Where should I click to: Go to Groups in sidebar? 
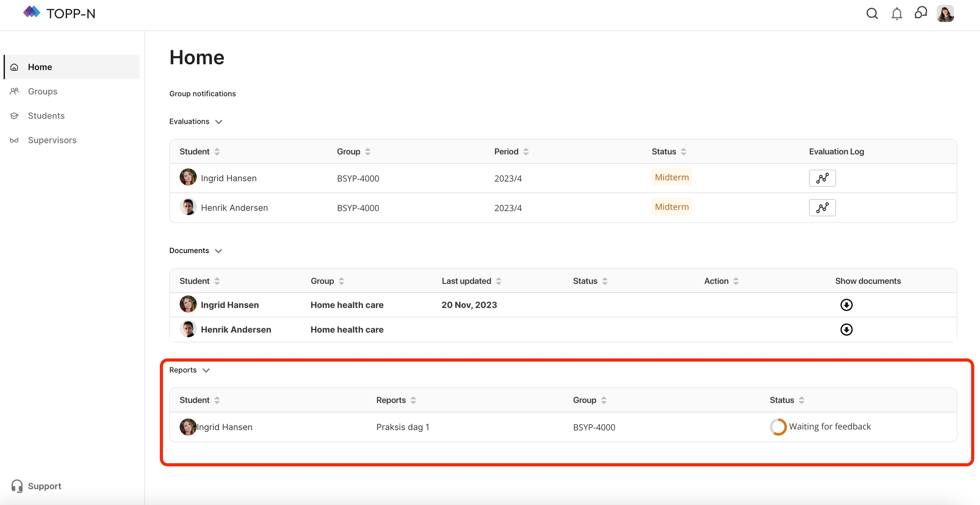click(x=43, y=91)
